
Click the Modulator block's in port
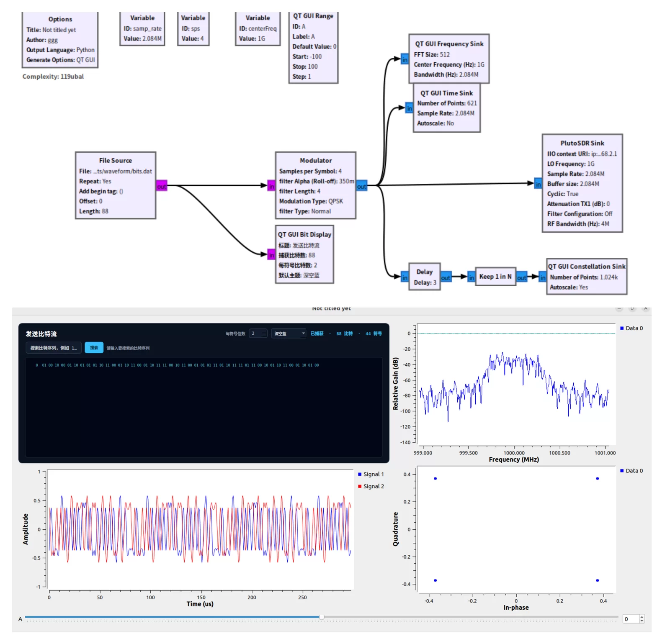(x=271, y=186)
